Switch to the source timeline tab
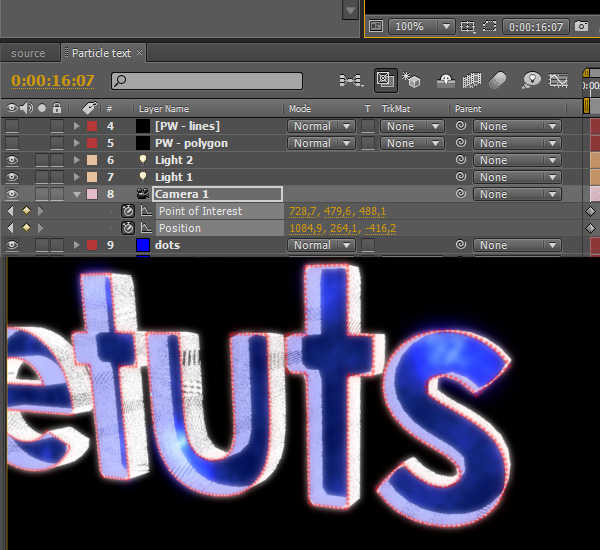This screenshot has width=600, height=550. tap(28, 53)
